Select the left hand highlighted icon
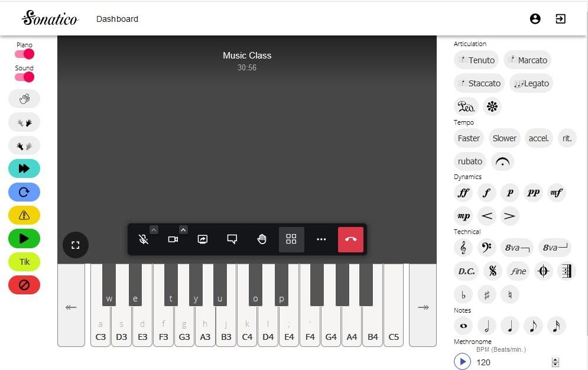Viewport: 588px width, 370px height. point(24,145)
